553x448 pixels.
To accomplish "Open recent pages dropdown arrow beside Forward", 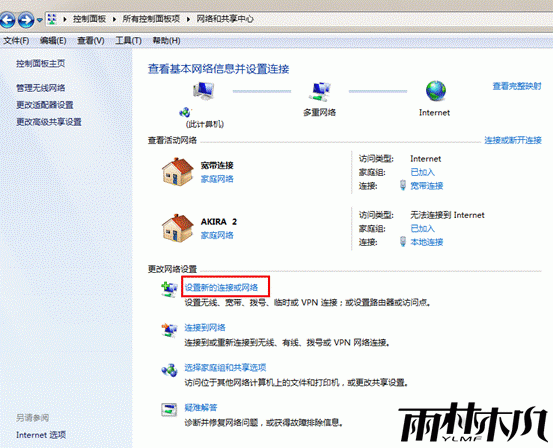I will [x=40, y=20].
